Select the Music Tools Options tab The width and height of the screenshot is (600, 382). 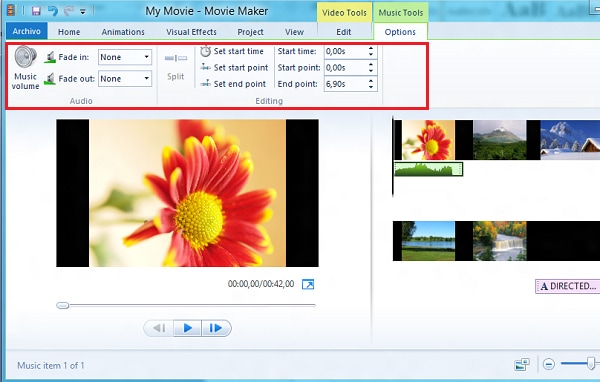point(400,32)
